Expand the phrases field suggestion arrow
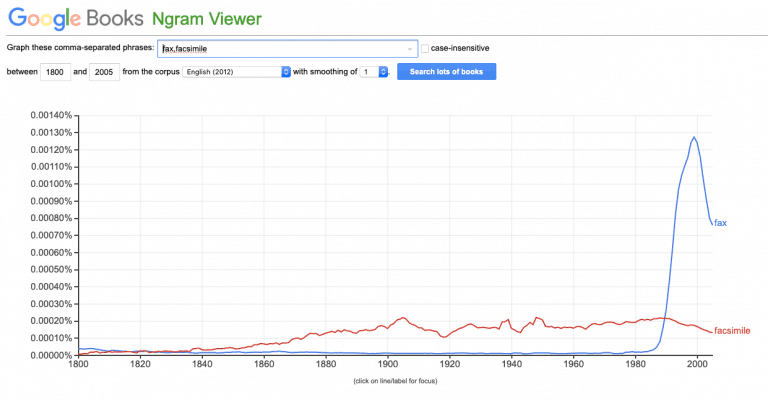 point(411,48)
